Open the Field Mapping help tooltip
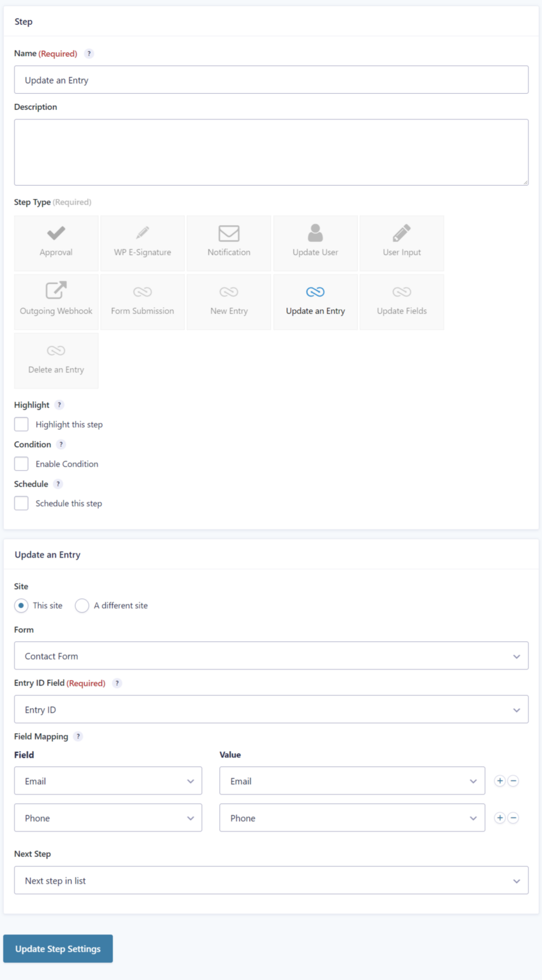 [78, 736]
